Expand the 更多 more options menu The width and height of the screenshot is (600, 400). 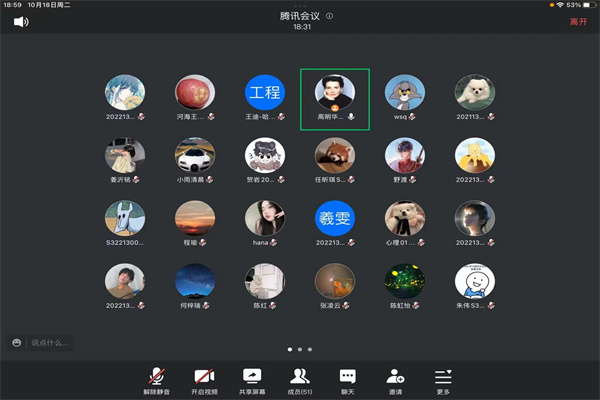coord(443,378)
